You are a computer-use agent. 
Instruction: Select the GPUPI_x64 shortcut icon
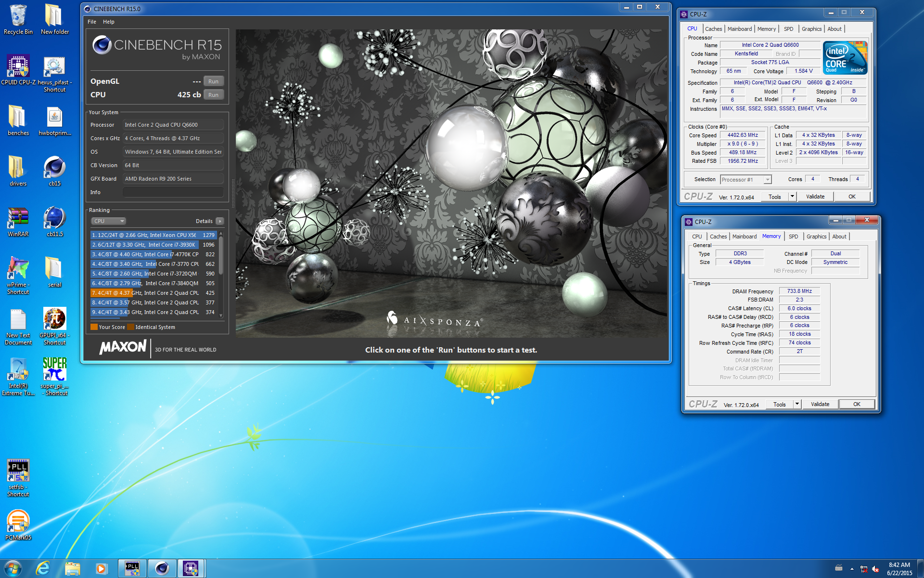[x=54, y=326]
